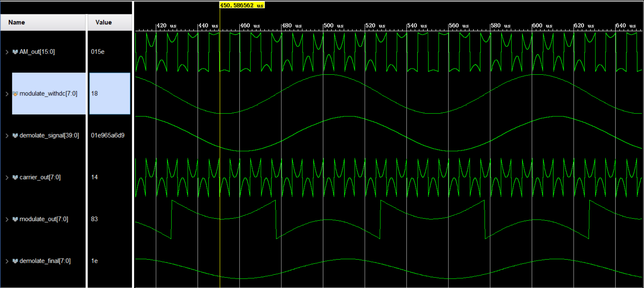Select the demolate_final[7:0] signal name
The width and height of the screenshot is (644, 288).
pos(45,261)
